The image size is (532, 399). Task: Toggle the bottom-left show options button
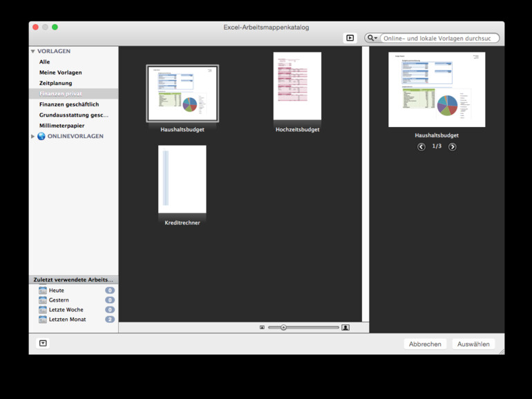pyautogui.click(x=43, y=343)
